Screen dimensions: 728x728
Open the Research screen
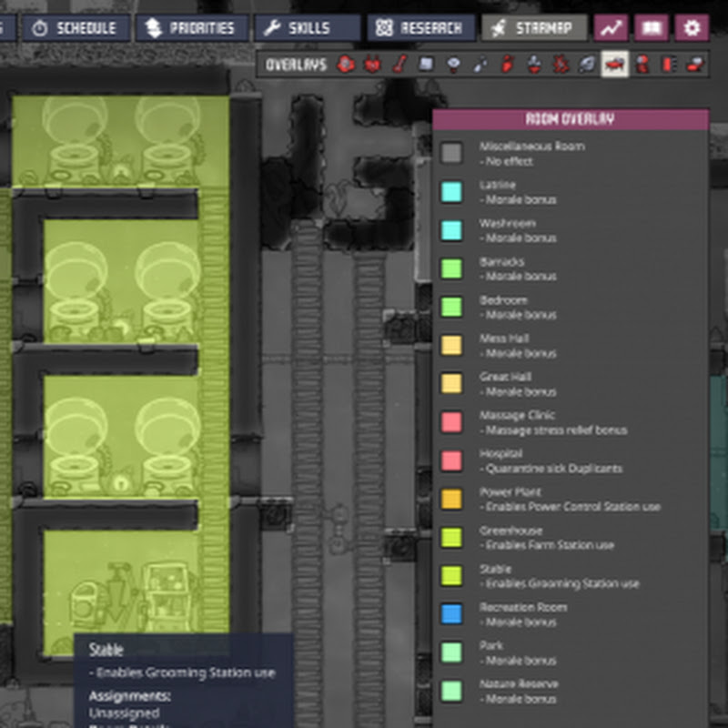pos(421,28)
